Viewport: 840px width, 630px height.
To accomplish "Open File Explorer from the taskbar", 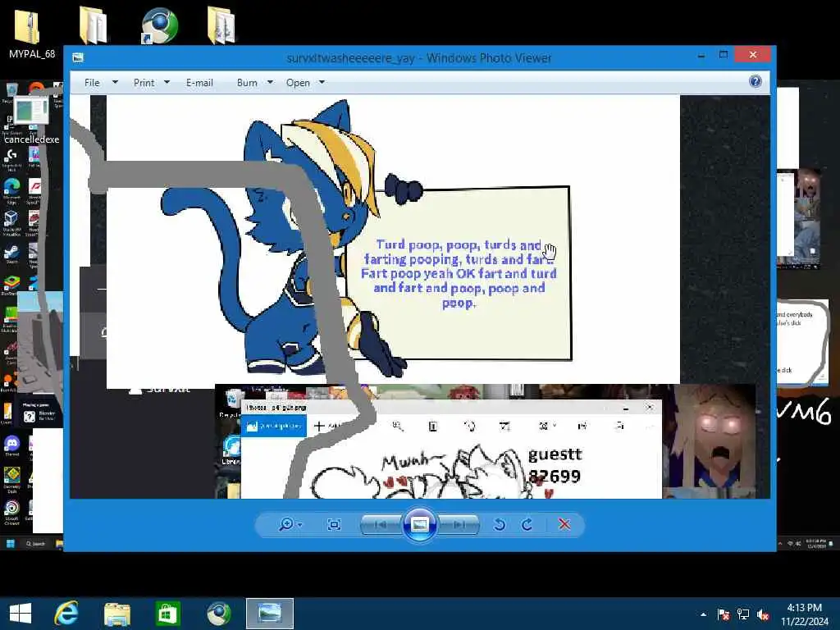I will [x=116, y=614].
